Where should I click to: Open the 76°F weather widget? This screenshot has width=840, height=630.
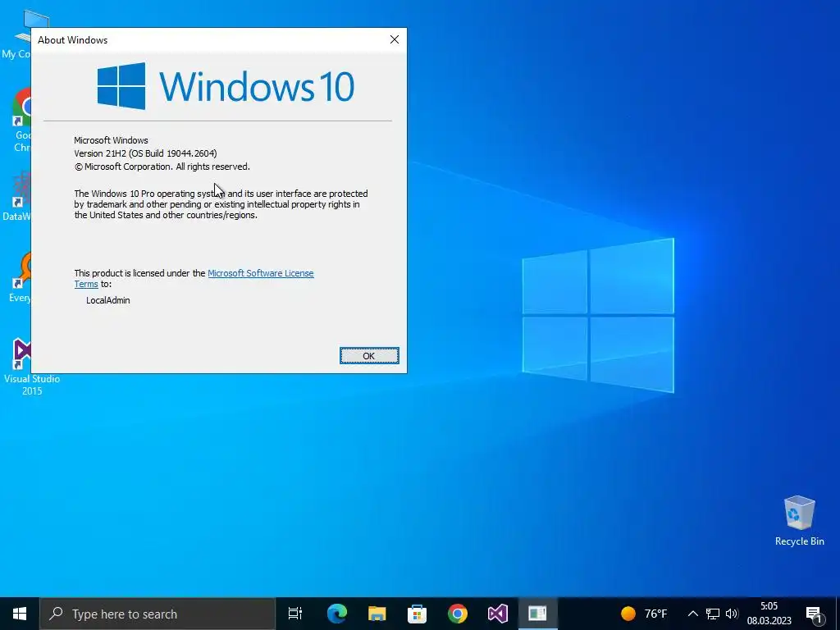tap(644, 614)
